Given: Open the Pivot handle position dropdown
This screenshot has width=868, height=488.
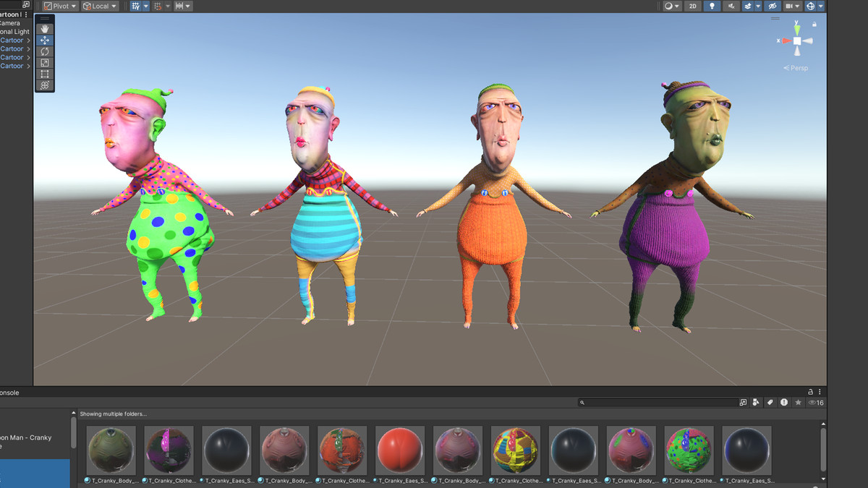Looking at the screenshot, I should 61,6.
